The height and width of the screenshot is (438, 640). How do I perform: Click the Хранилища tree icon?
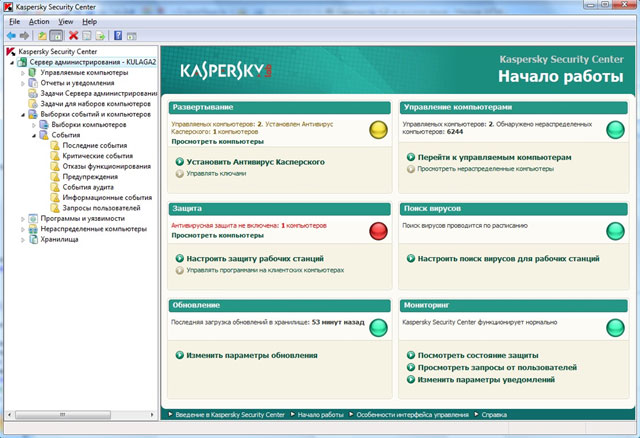click(x=33, y=239)
